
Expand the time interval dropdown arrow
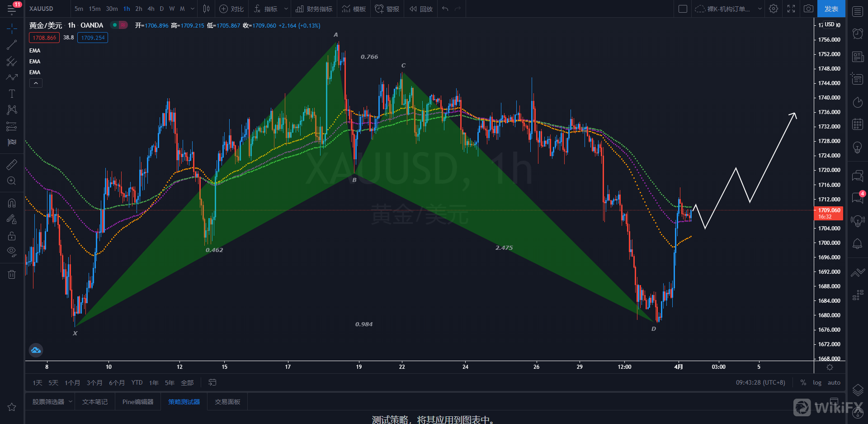pyautogui.click(x=193, y=9)
